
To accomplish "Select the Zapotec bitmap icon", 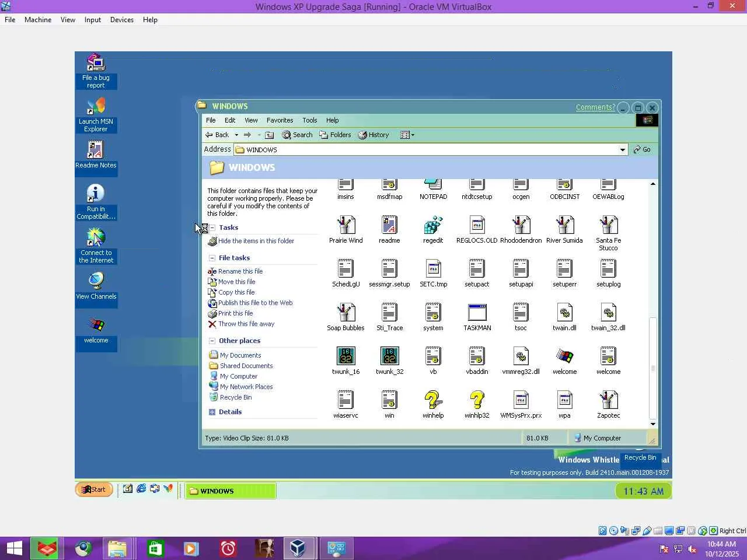I will pyautogui.click(x=608, y=400).
